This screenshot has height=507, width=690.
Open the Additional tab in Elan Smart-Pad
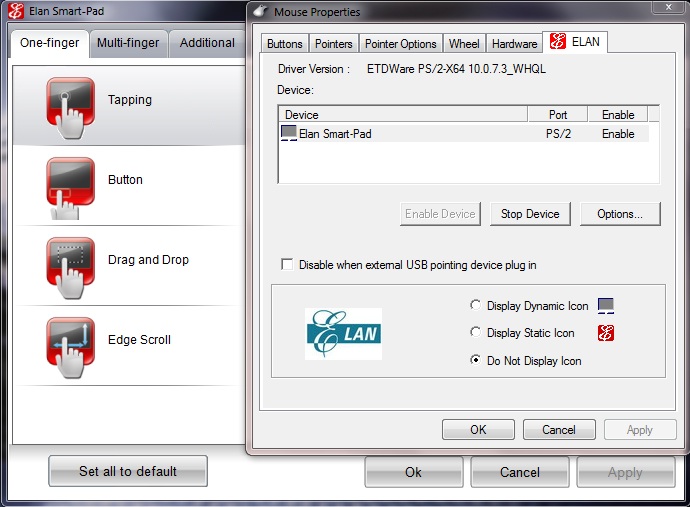pos(207,43)
